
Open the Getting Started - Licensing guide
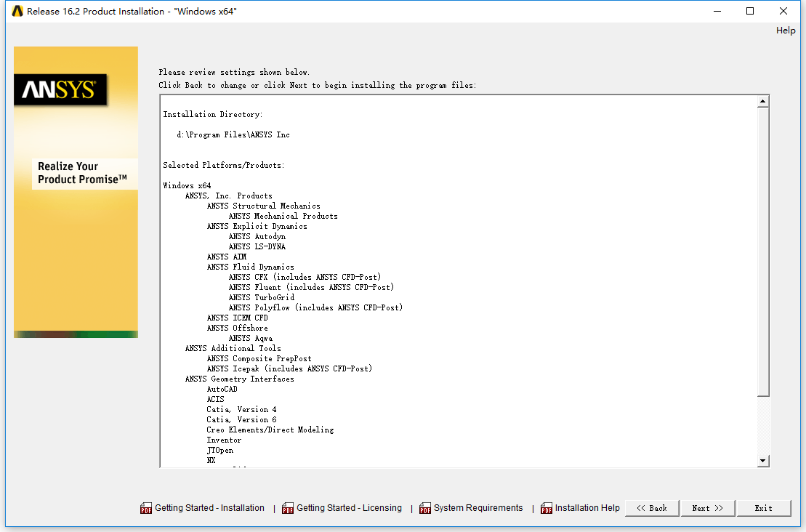[x=349, y=508]
